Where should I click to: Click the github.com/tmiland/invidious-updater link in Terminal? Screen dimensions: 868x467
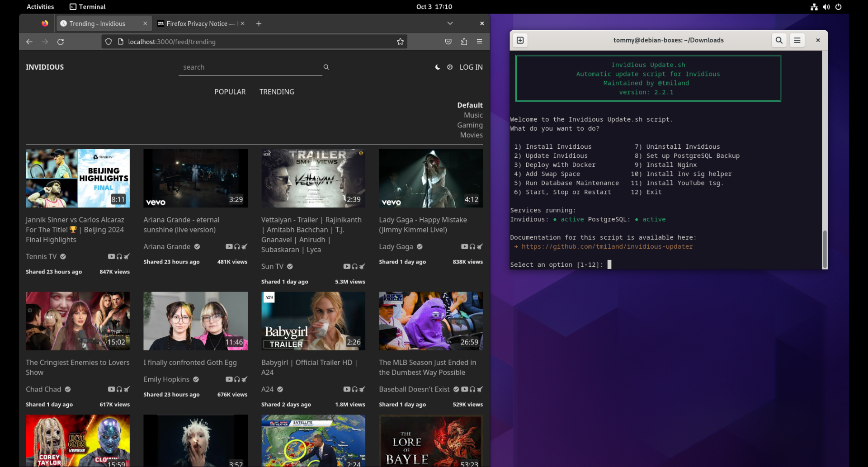[x=607, y=246]
